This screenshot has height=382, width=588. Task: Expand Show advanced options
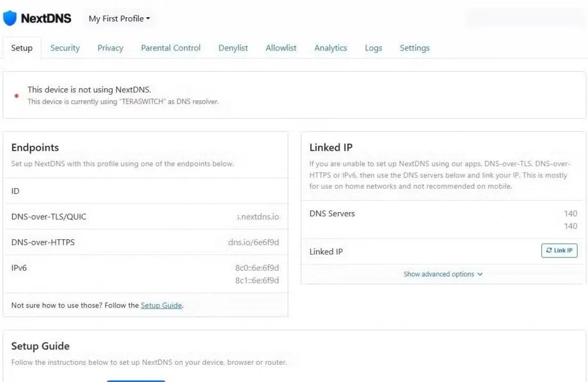(443, 274)
